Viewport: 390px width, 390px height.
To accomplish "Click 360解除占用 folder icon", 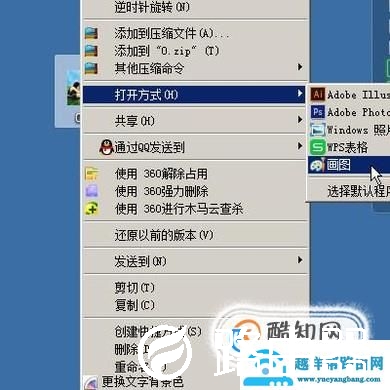I will (x=92, y=174).
